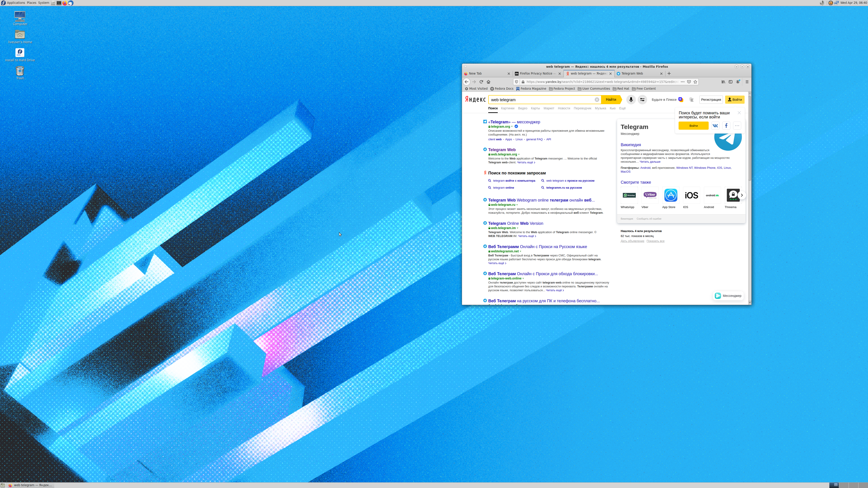This screenshot has width=868, height=488.
Task: Select the Картинки search category
Action: (507, 108)
